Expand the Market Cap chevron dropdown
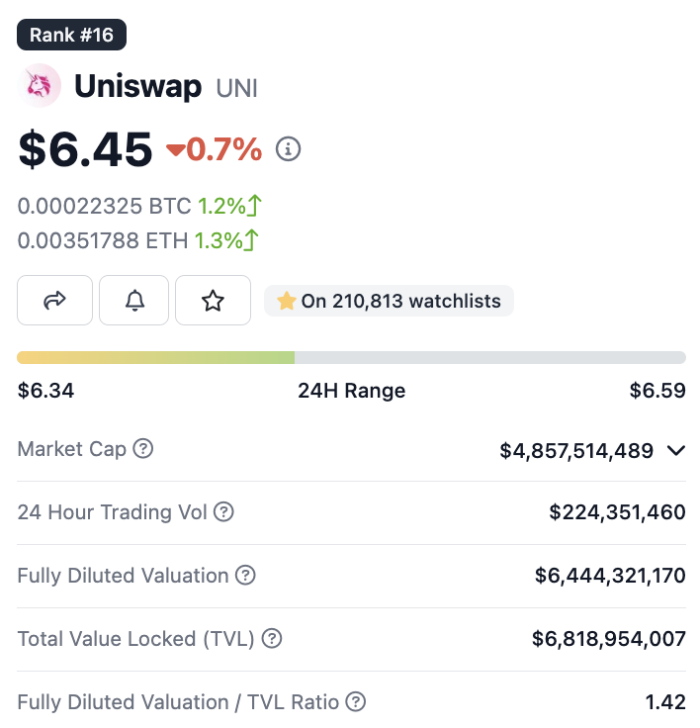The image size is (700, 728). (x=676, y=451)
